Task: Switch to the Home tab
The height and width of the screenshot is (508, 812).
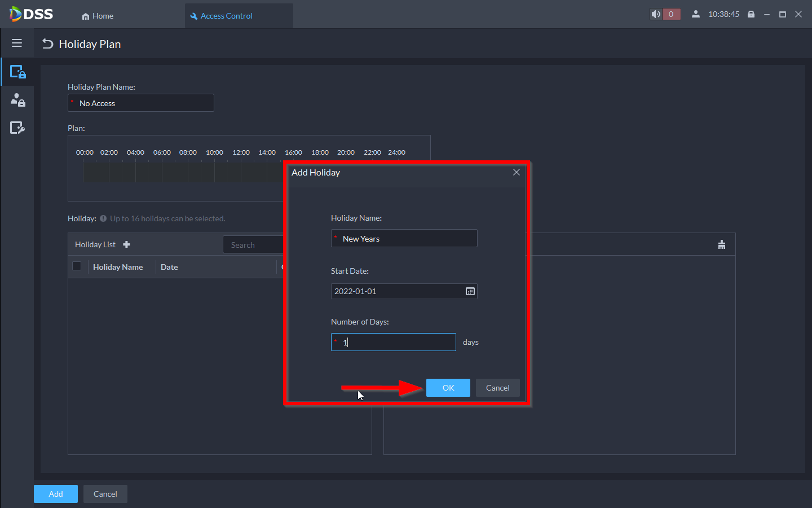Action: point(98,16)
